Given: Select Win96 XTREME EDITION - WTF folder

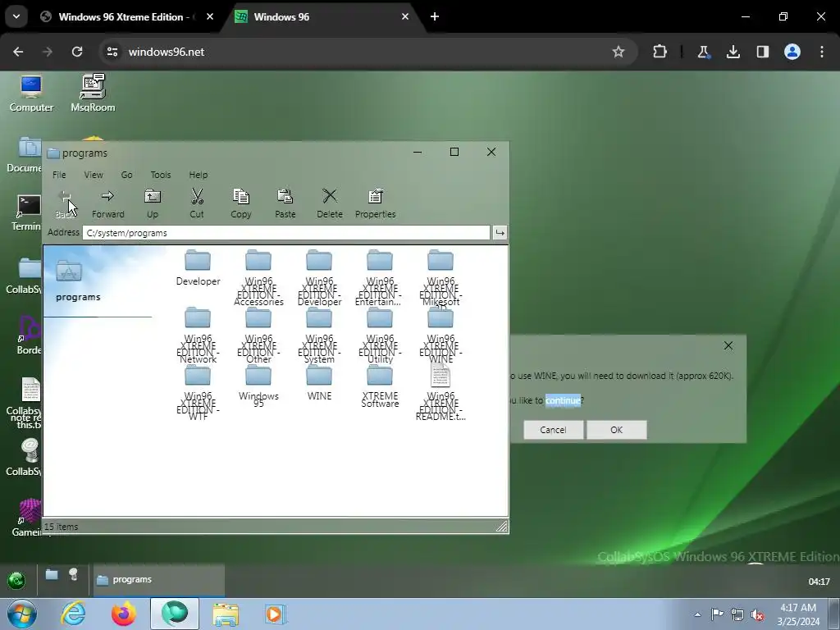Looking at the screenshot, I should click(198, 393).
